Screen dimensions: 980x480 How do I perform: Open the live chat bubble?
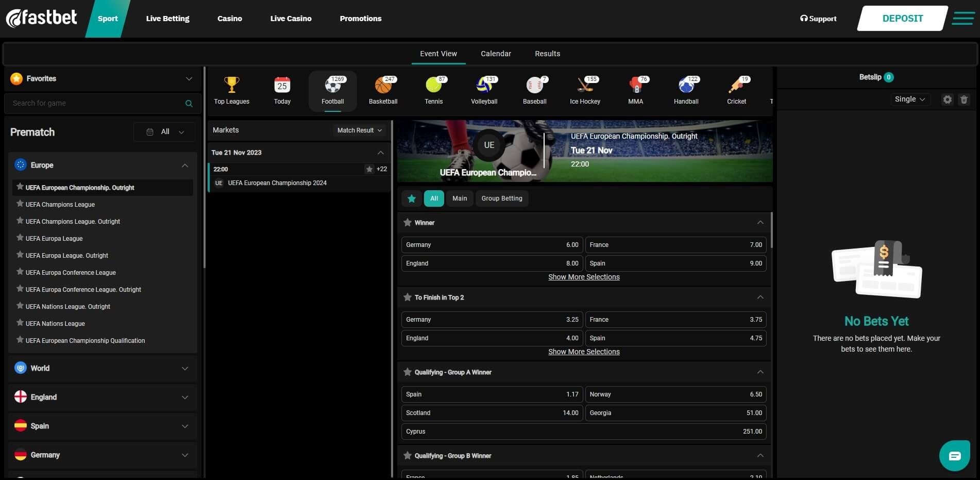click(954, 456)
